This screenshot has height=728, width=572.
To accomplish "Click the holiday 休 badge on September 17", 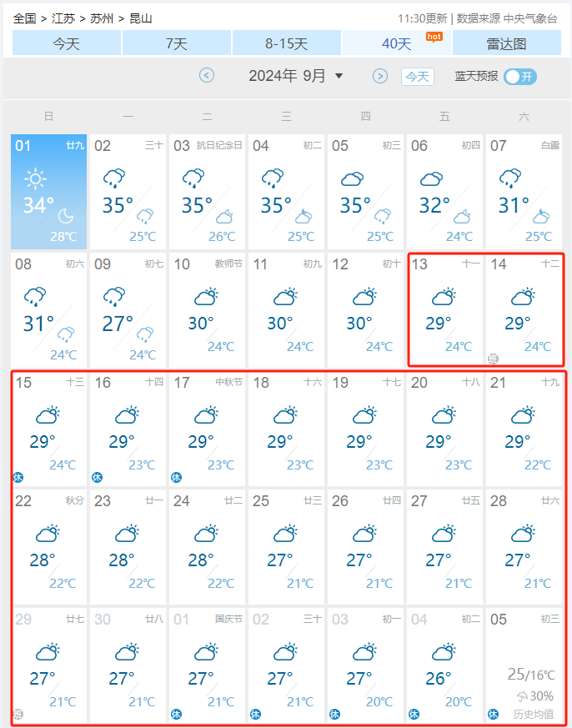I will (x=176, y=477).
